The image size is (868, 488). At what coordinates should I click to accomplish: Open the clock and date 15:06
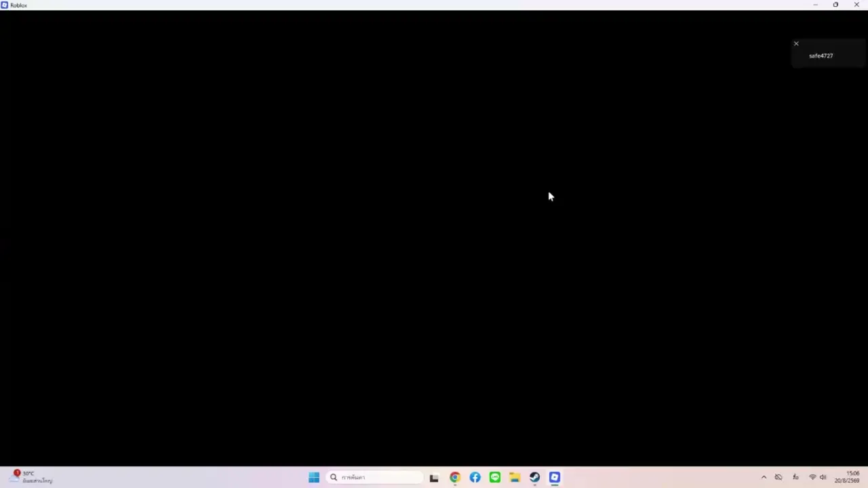click(848, 477)
